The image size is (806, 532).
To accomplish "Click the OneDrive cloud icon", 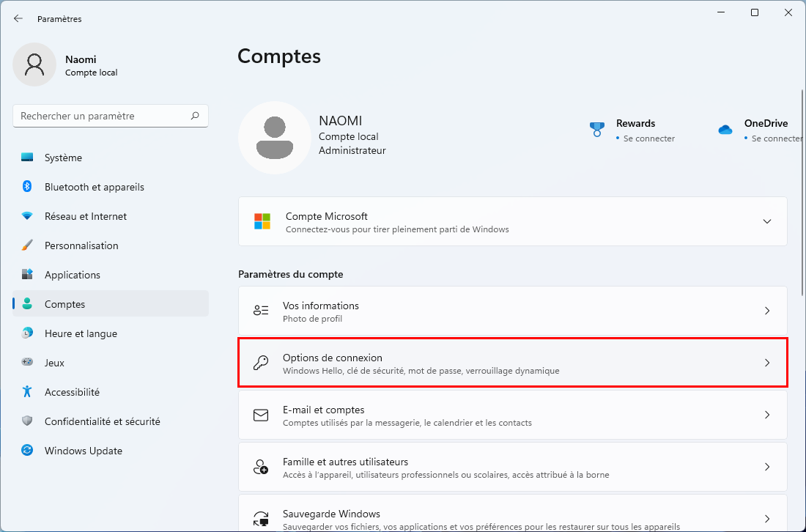I will click(x=725, y=130).
